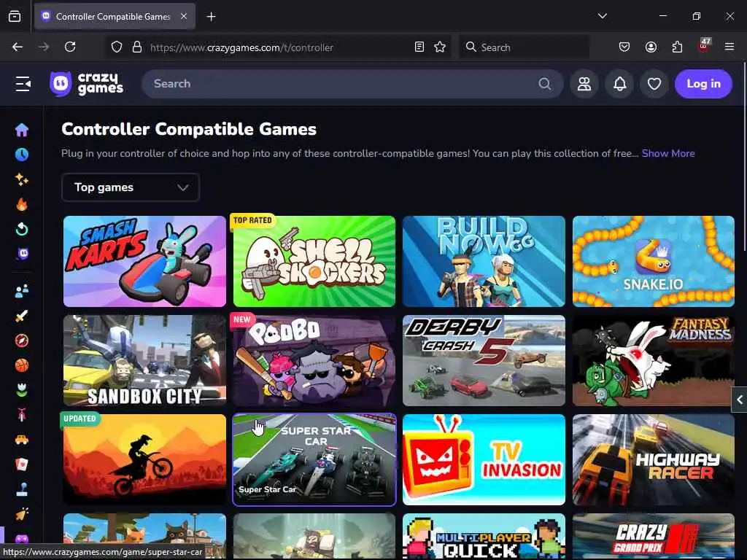Click the CrazyGames logo
The image size is (747, 560).
coord(86,84)
